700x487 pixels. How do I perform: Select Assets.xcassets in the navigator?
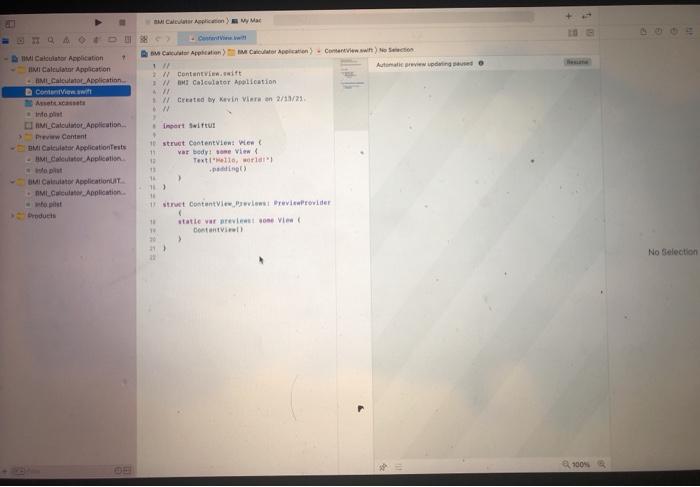coord(60,103)
